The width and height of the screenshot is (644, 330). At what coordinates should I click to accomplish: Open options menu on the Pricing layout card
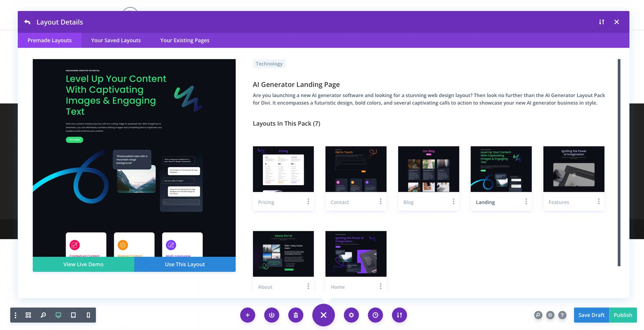tap(308, 202)
